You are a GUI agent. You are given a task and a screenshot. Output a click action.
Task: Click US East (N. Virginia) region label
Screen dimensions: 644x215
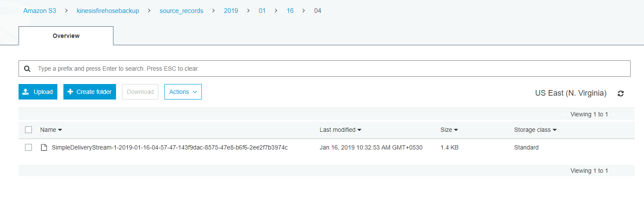(571, 93)
